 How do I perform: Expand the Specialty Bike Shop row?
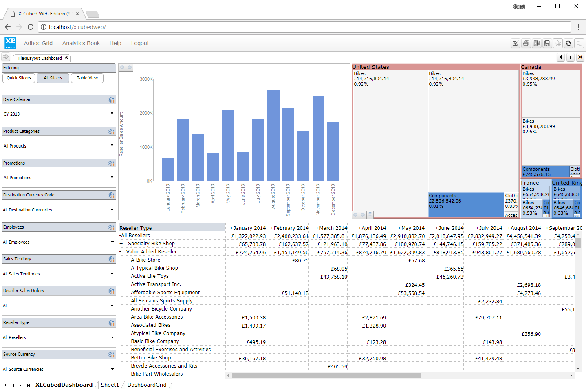point(121,244)
